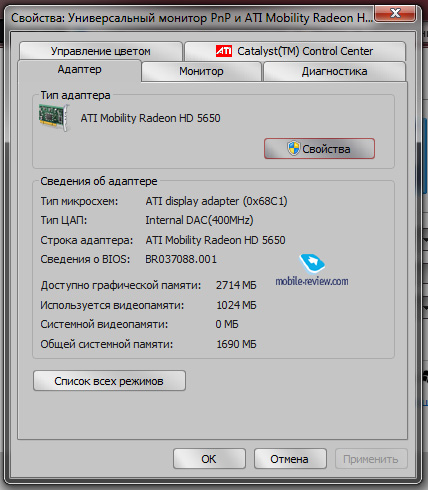
Task: Click the Тип микросхем label
Action: tap(79, 201)
